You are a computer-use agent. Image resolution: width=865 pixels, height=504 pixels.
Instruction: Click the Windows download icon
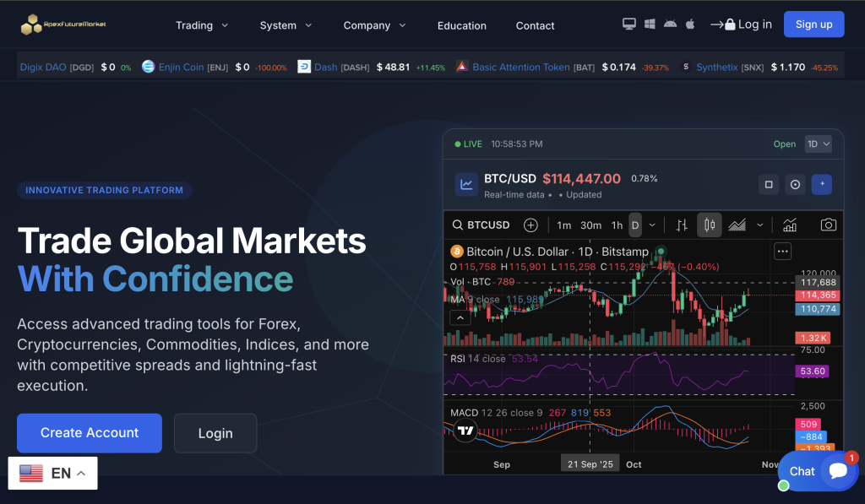(x=650, y=24)
